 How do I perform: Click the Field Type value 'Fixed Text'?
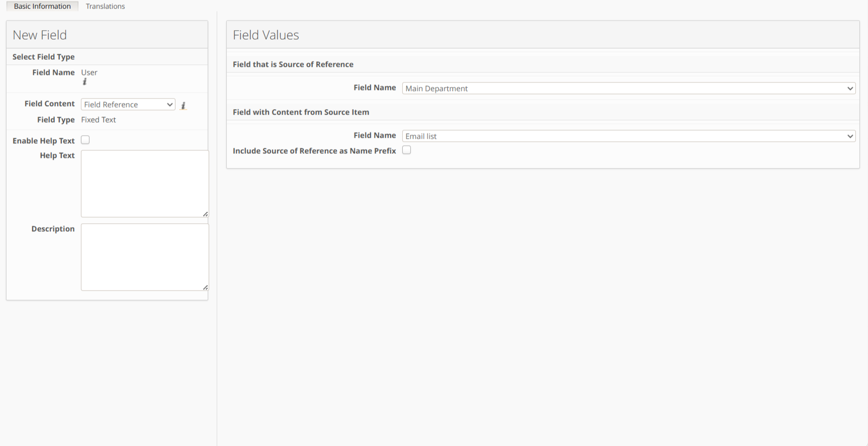pos(99,120)
